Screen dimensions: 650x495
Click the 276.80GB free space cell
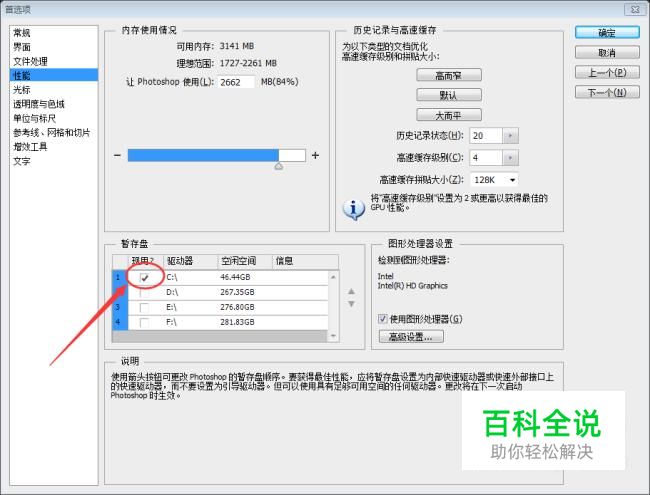[x=237, y=308]
